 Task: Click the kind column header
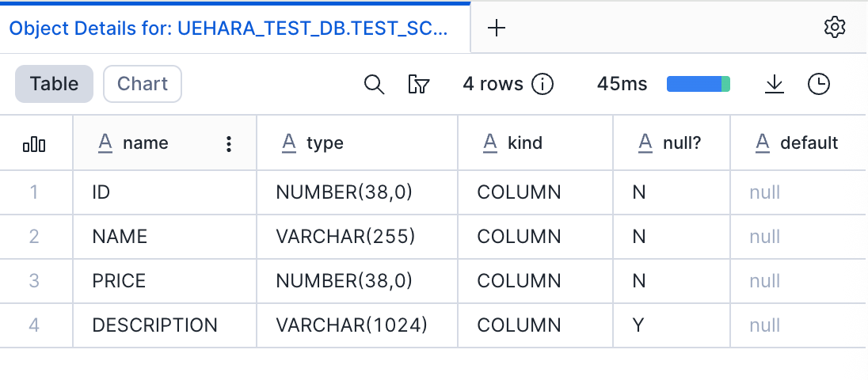point(525,143)
